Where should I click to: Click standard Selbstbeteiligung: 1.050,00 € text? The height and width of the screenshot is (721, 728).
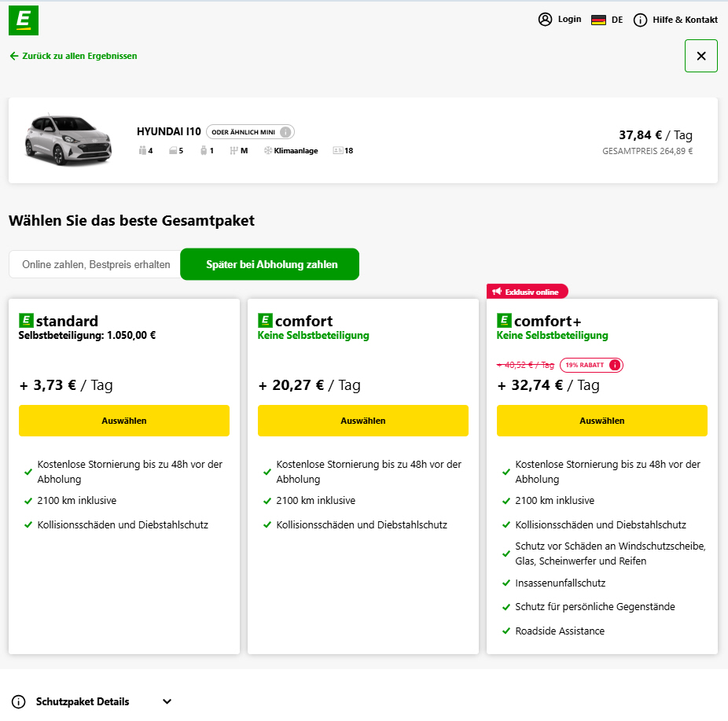(87, 335)
